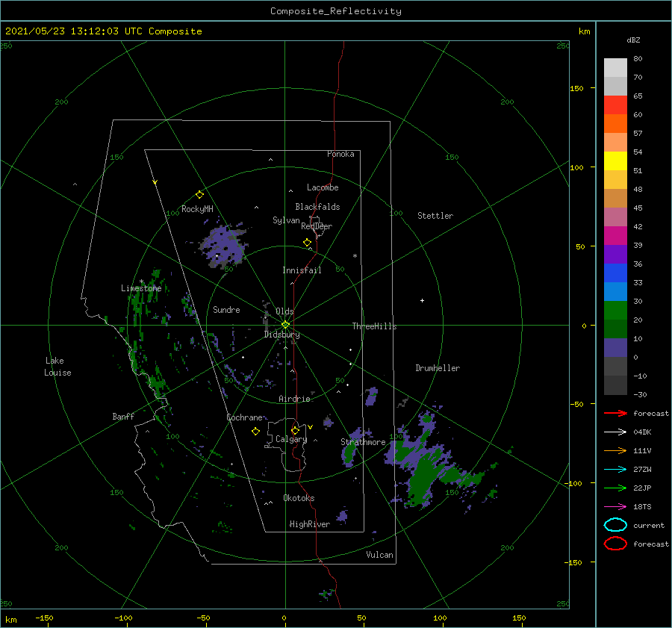The width and height of the screenshot is (672, 628).
Task: Click the white plus marker east of ThreeHills
Action: click(422, 300)
